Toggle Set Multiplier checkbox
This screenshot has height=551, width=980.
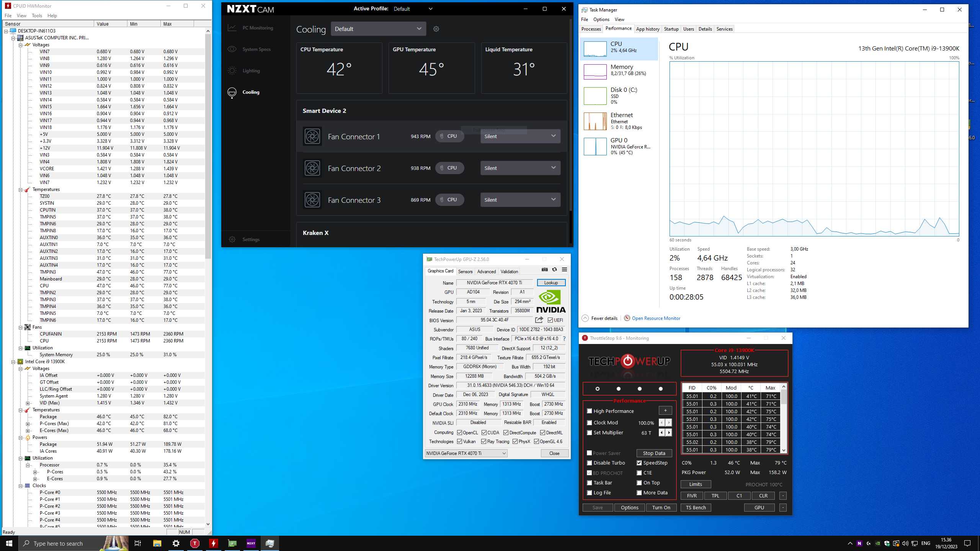click(590, 433)
